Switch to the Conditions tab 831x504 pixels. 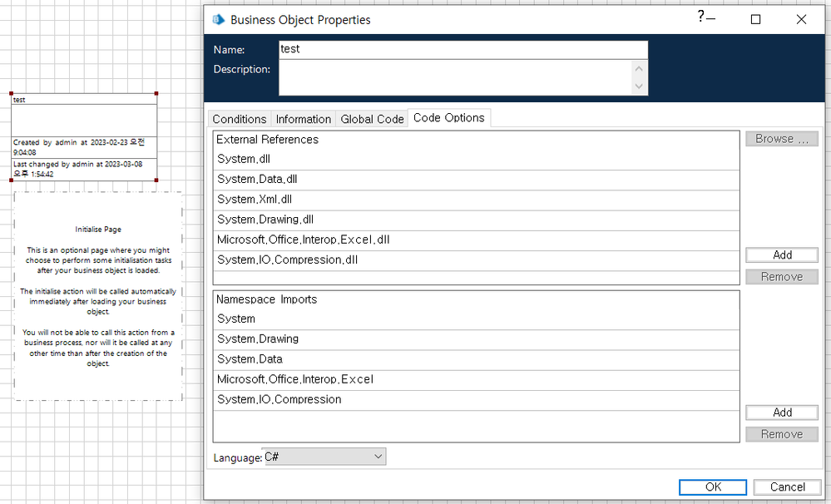[x=240, y=119]
